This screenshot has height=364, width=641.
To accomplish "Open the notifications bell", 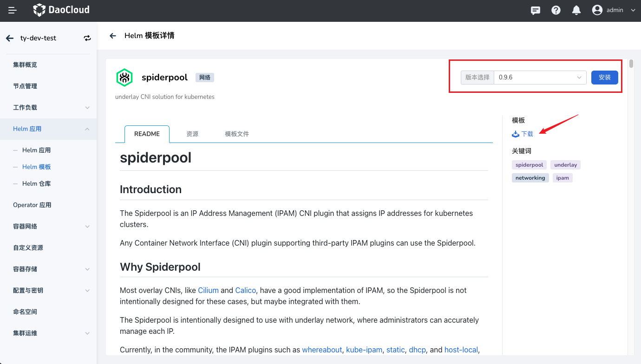I will 576,10.
